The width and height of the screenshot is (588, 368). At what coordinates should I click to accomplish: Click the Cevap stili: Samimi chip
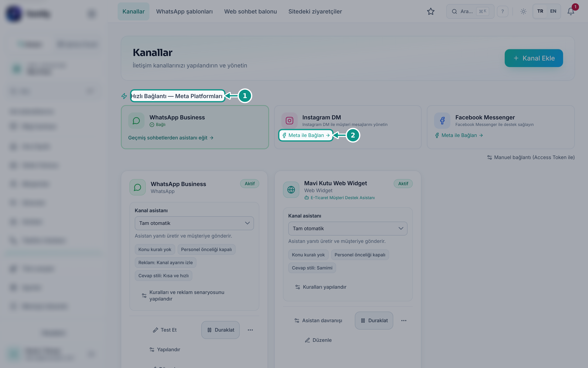(x=312, y=268)
